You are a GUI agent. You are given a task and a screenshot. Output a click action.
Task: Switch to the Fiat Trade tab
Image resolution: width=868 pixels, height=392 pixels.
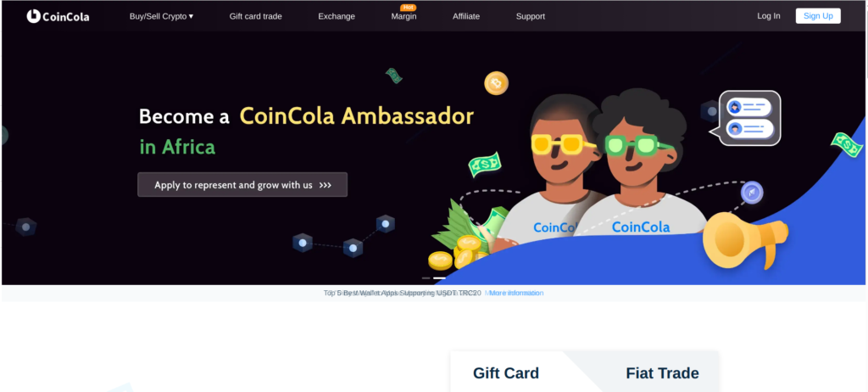[x=662, y=373]
